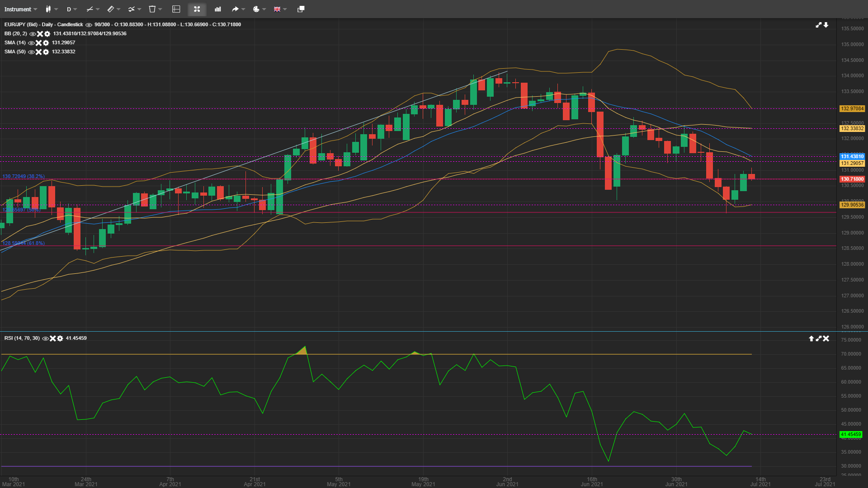Remove the RSI (14, 70, 30) indicator

52,338
